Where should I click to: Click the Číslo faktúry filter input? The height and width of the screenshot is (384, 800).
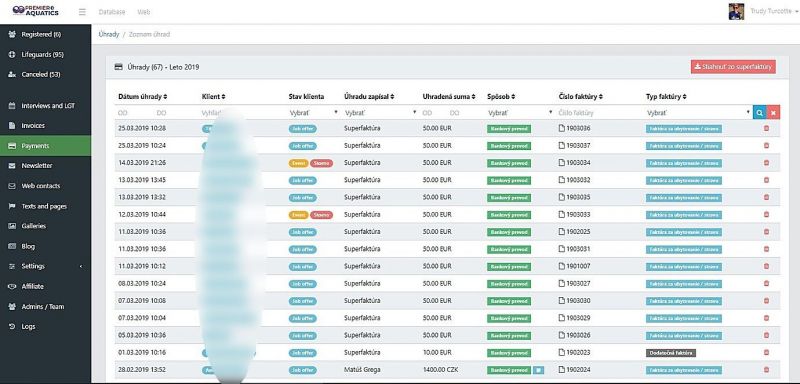click(x=598, y=113)
